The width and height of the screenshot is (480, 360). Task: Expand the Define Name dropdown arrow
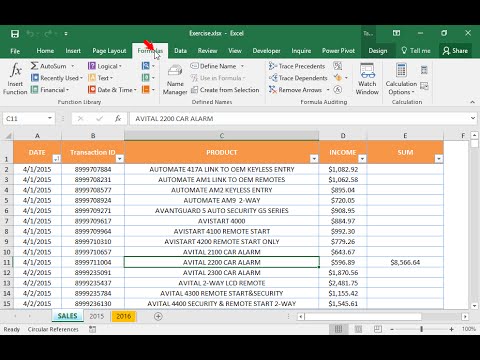[x=242, y=66]
